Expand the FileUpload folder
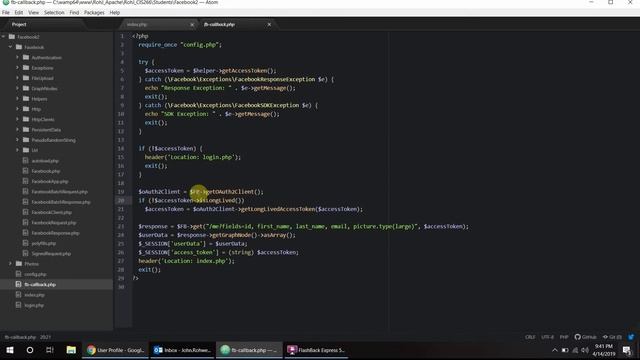640x360 pixels. click(18, 78)
